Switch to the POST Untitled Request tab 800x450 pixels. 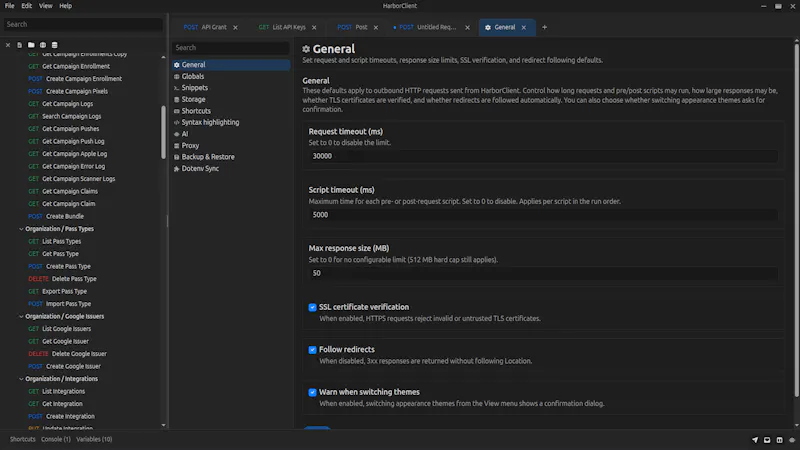click(x=426, y=28)
